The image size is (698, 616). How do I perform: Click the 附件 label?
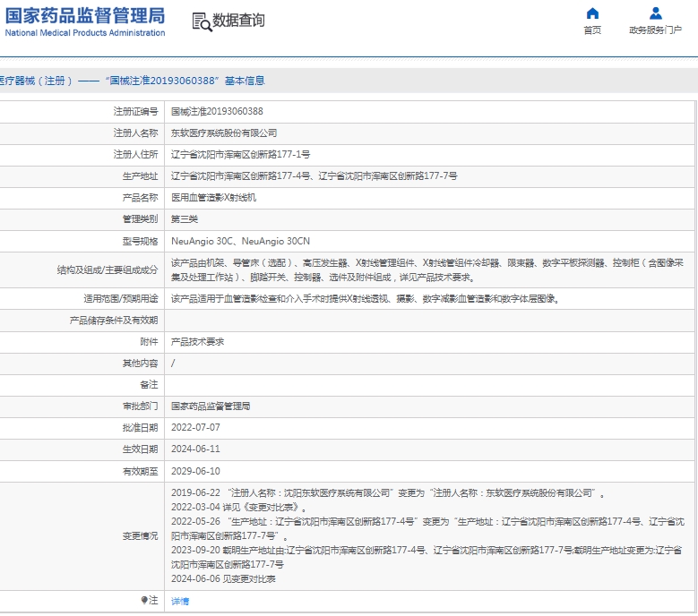[149, 342]
